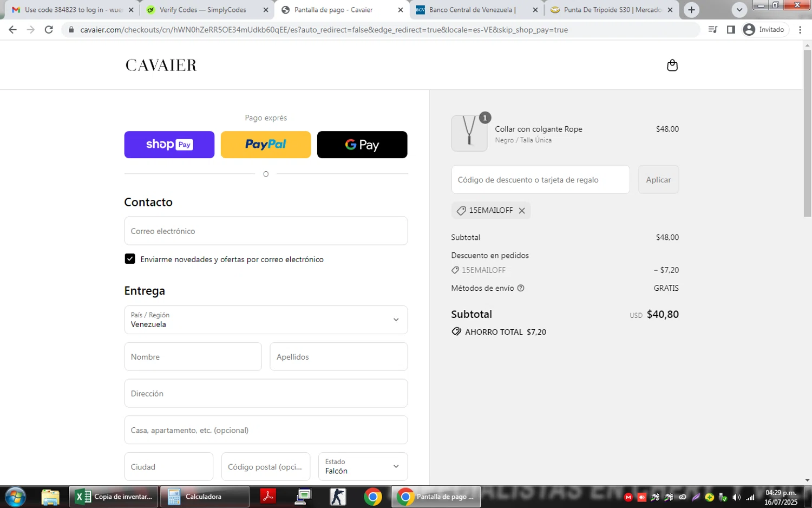Open the 'Pantalla de pago' Chrome taskbar item
The image size is (812, 508).
[x=436, y=497]
